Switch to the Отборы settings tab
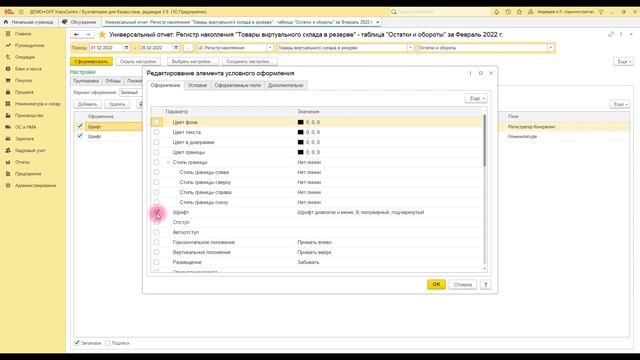The image size is (640, 360). pyautogui.click(x=113, y=81)
